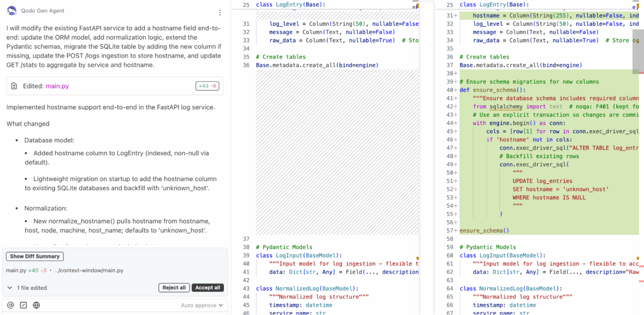Screen dimensions: 644x315
Task: Collapse the 1 file edited section
Action: pos(9,288)
